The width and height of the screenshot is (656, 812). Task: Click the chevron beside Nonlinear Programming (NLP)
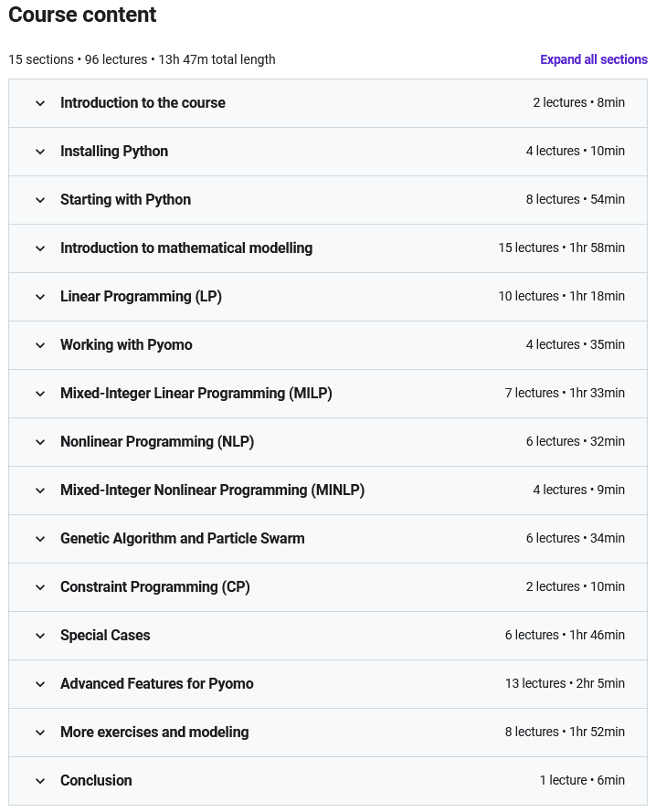point(40,442)
